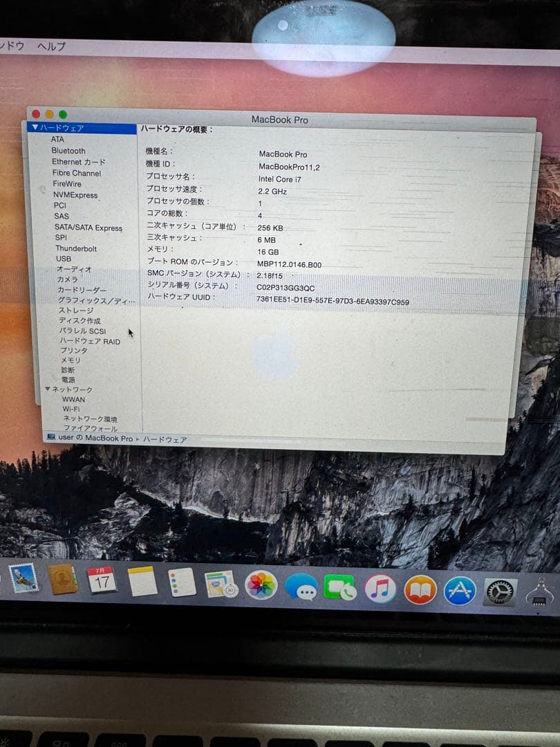Select SAS in the sidebar
This screenshot has height=747, width=560.
coord(62,216)
